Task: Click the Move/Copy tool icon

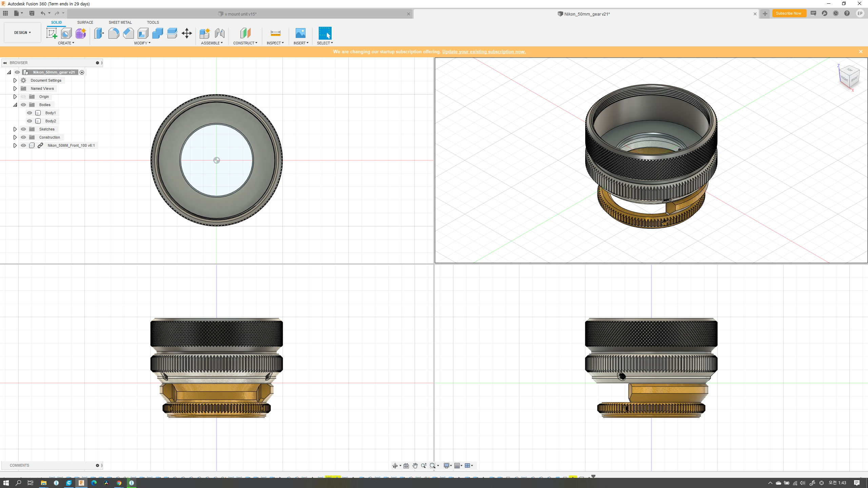Action: (187, 33)
